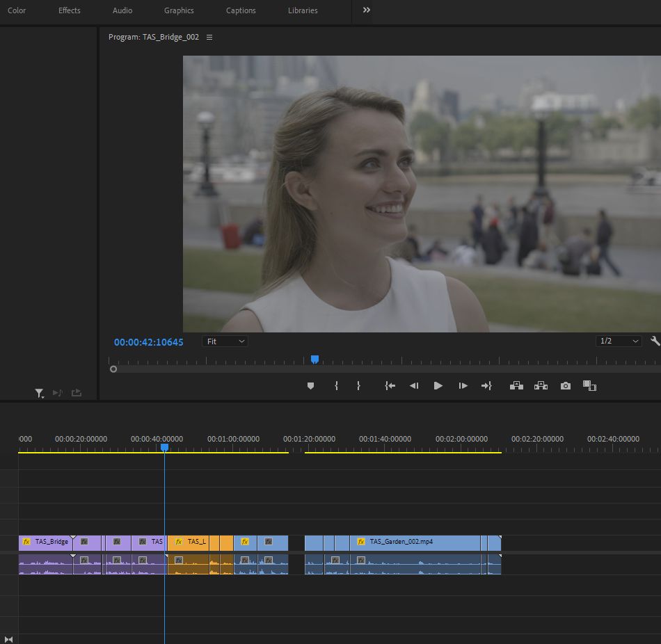This screenshot has height=644, width=661.
Task: Switch to the Color workspace tab
Action: pos(17,10)
